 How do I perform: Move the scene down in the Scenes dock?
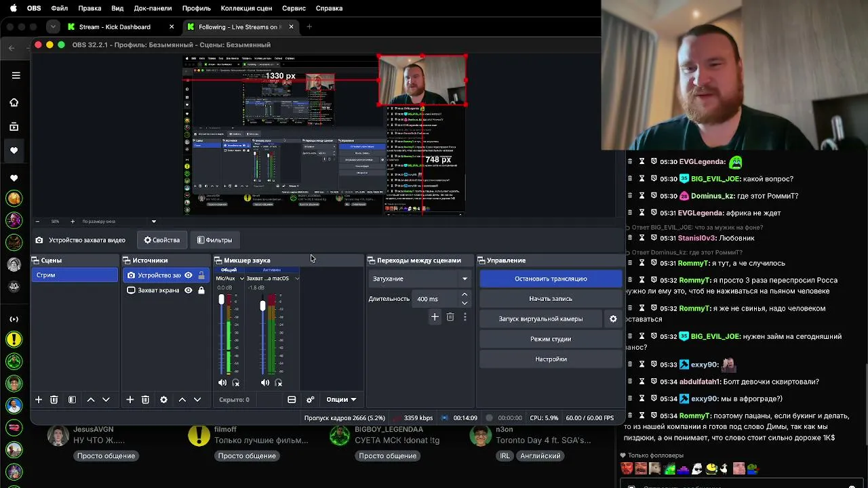pyautogui.click(x=106, y=400)
